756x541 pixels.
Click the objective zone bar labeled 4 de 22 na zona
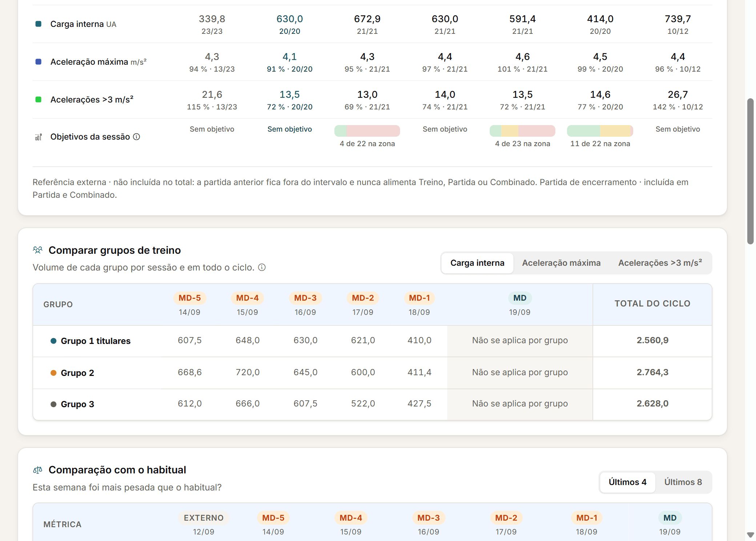[x=367, y=131]
